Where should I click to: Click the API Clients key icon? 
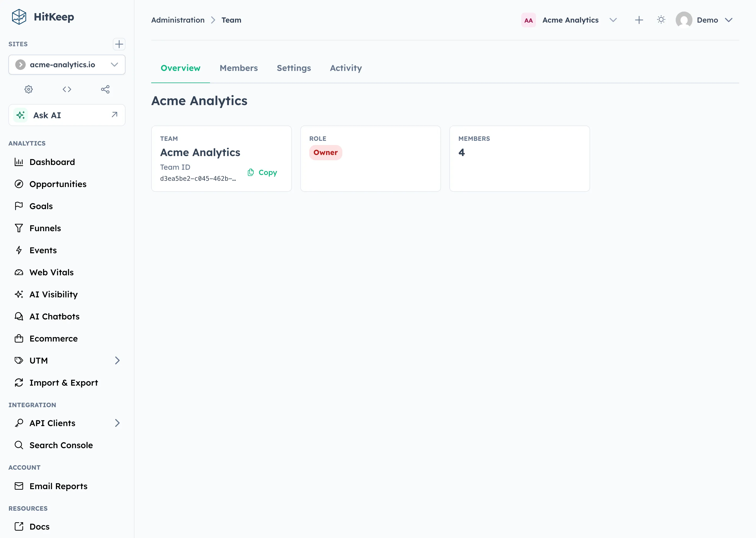click(x=19, y=423)
